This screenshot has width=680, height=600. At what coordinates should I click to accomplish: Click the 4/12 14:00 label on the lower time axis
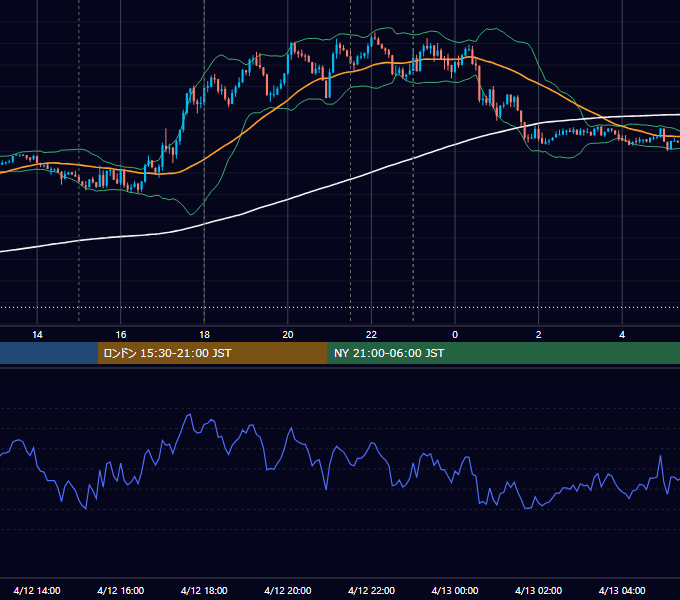click(x=37, y=590)
